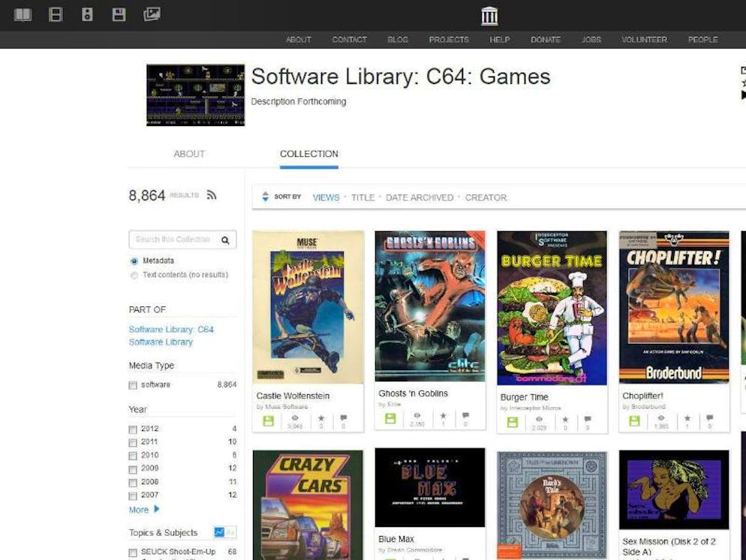746x560 pixels.
Task: Click the software icon on Ghosts 'n Goblins card
Action: pos(390,419)
